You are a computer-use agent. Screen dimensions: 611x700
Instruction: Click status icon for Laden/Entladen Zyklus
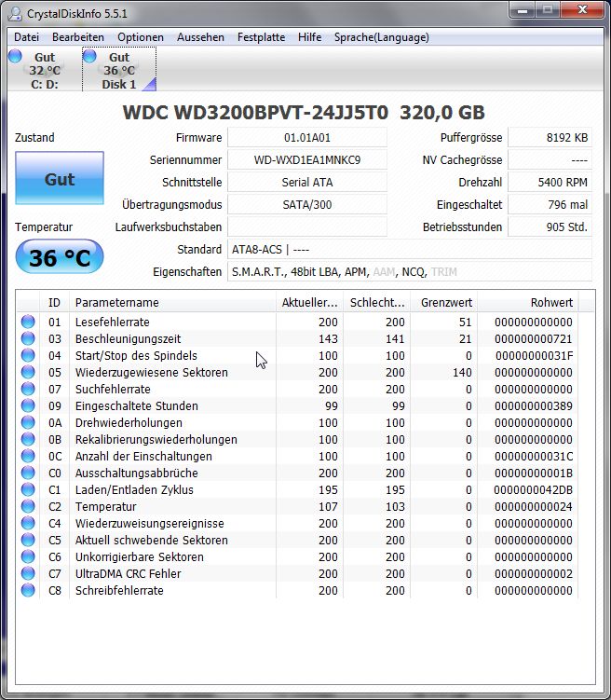click(28, 489)
